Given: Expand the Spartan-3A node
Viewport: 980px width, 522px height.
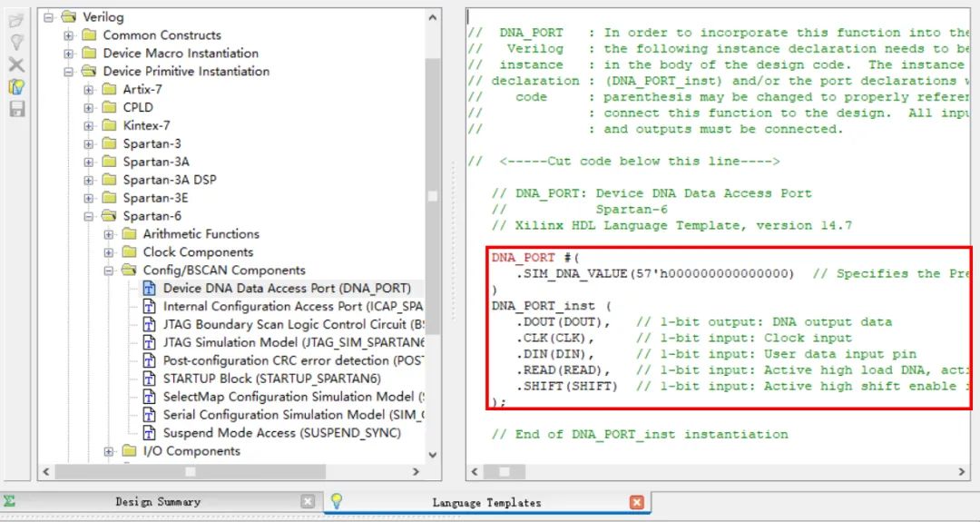Looking at the screenshot, I should coord(89,162).
